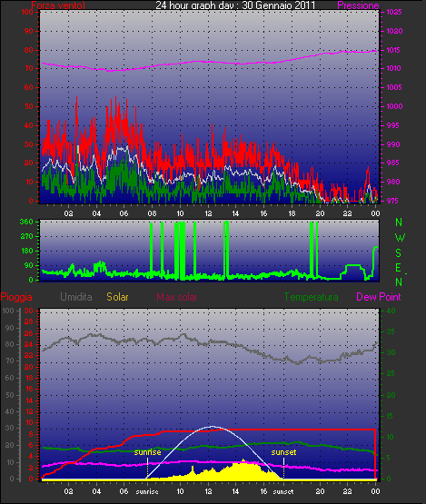Viewport: 426px width, 504px height.
Task: Click the yellow 'sunset' marker label in the lower graph
Action: [x=283, y=452]
